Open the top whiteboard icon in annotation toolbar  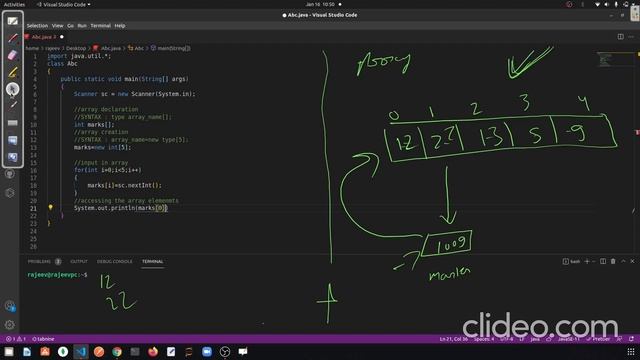coord(13,21)
